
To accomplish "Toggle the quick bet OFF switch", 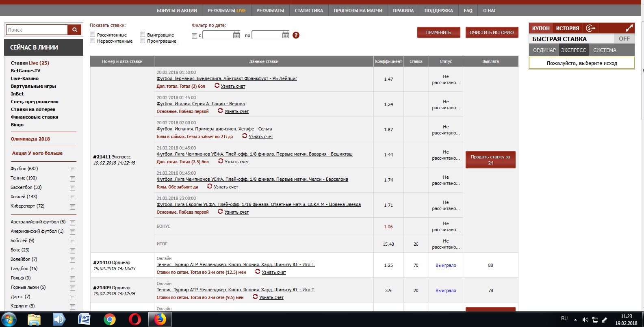I will pos(624,39).
